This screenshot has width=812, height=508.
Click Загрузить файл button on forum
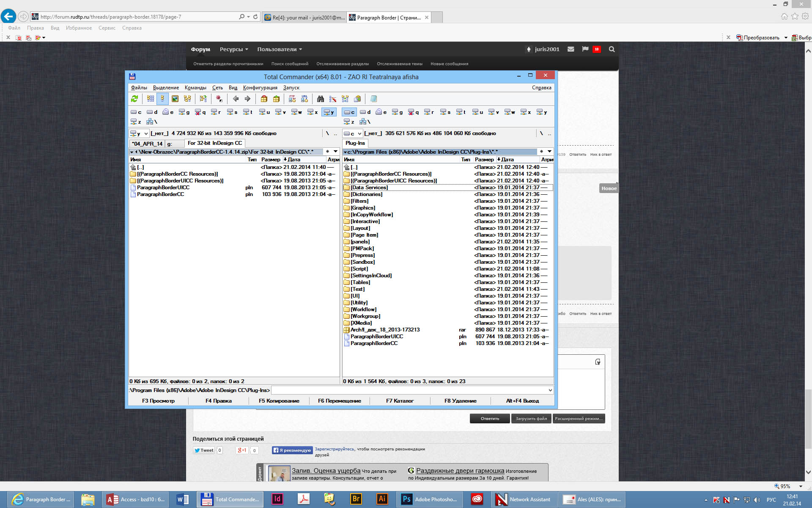point(531,419)
